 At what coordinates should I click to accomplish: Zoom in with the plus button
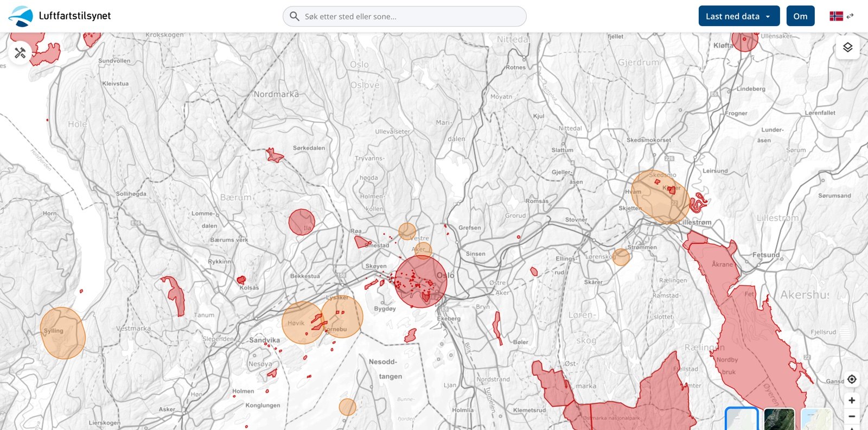point(852,400)
